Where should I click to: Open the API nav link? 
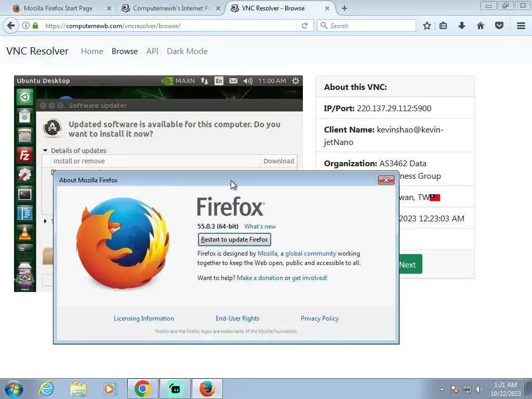click(152, 51)
